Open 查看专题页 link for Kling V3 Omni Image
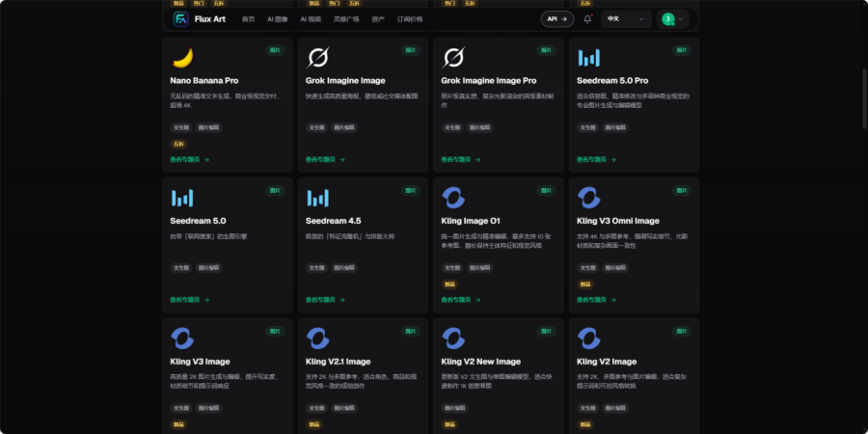The image size is (868, 434). click(x=597, y=300)
